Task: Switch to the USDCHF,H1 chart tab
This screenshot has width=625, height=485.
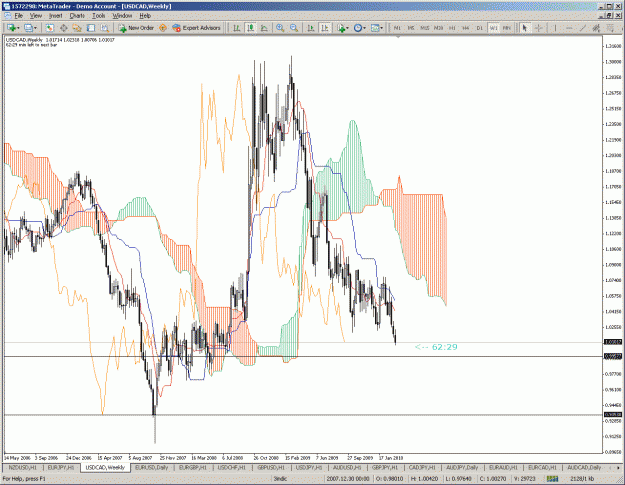Action: (x=232, y=467)
